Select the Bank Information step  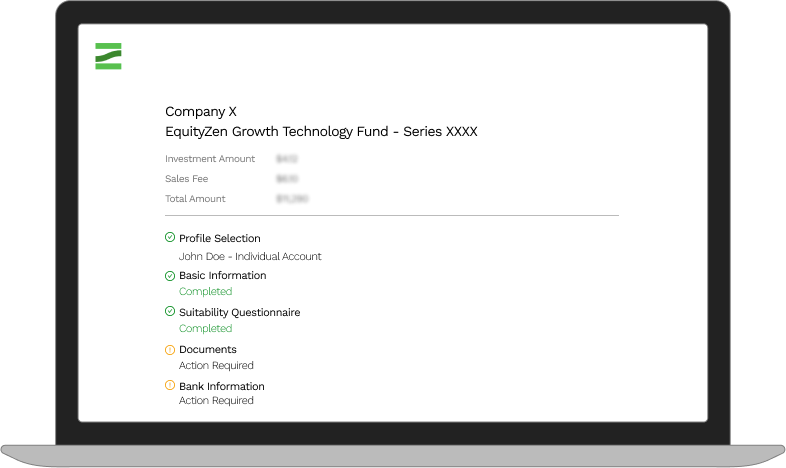221,387
